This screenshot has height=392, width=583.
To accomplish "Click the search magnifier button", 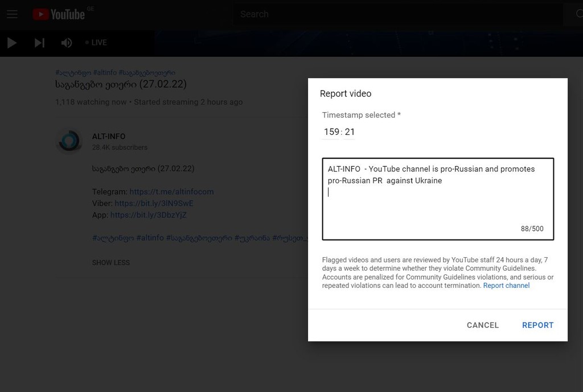I will pos(579,14).
